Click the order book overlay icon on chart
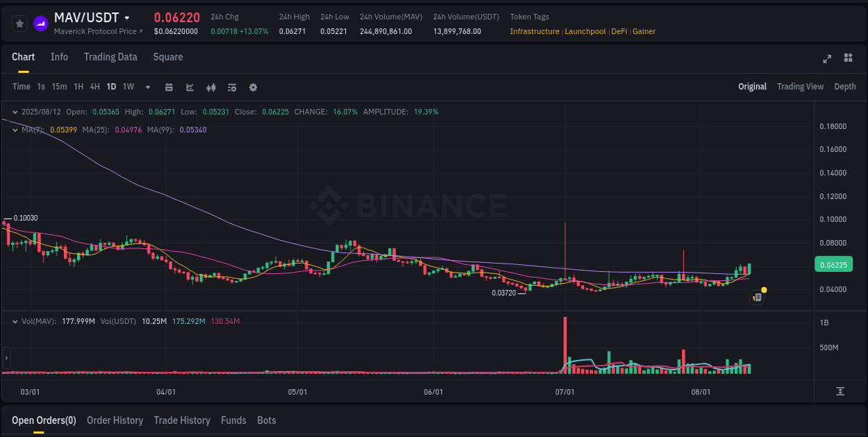 tap(757, 297)
